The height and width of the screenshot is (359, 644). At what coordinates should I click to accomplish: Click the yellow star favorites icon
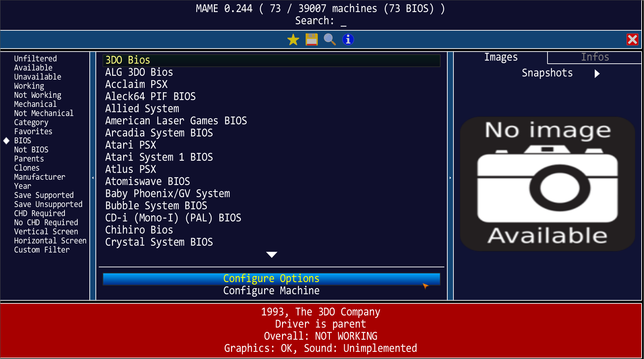pos(293,40)
